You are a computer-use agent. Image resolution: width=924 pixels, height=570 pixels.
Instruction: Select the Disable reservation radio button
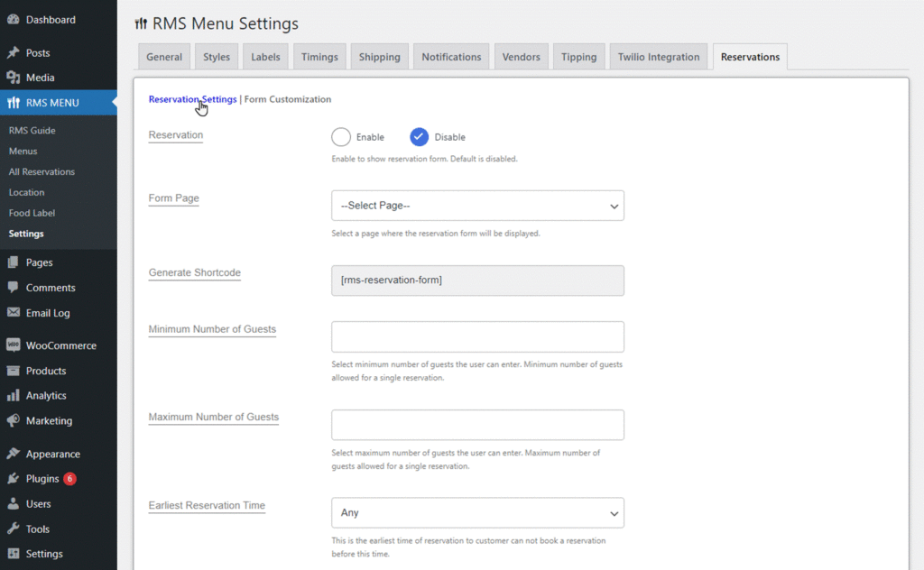point(419,136)
